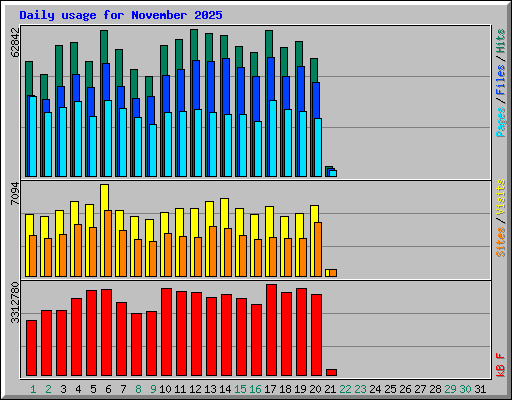
Task: Select day 3 on the date axis
Action: (x=63, y=389)
